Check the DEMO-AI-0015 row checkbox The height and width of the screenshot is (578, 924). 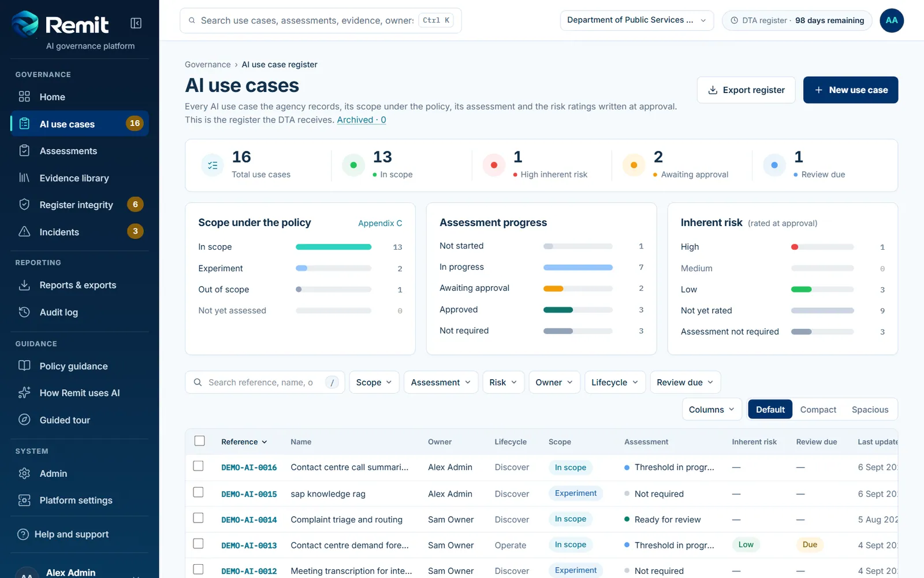click(198, 492)
